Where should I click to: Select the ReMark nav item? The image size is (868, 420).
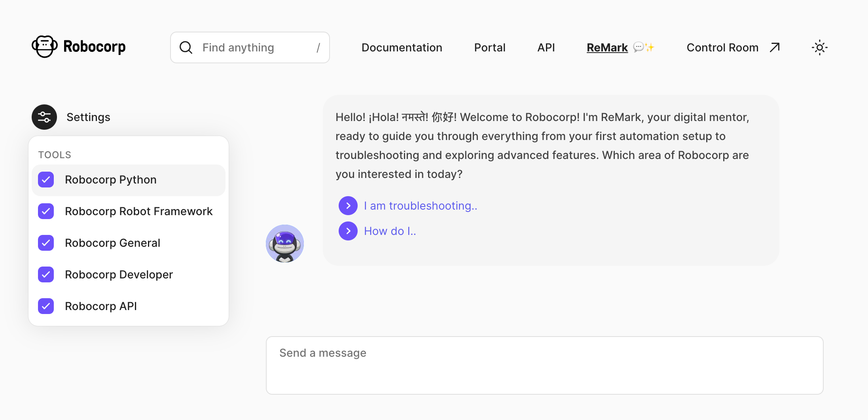point(607,47)
